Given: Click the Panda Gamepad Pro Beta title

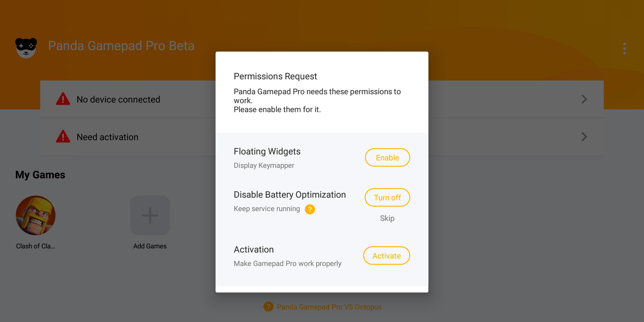Looking at the screenshot, I should 121,46.
